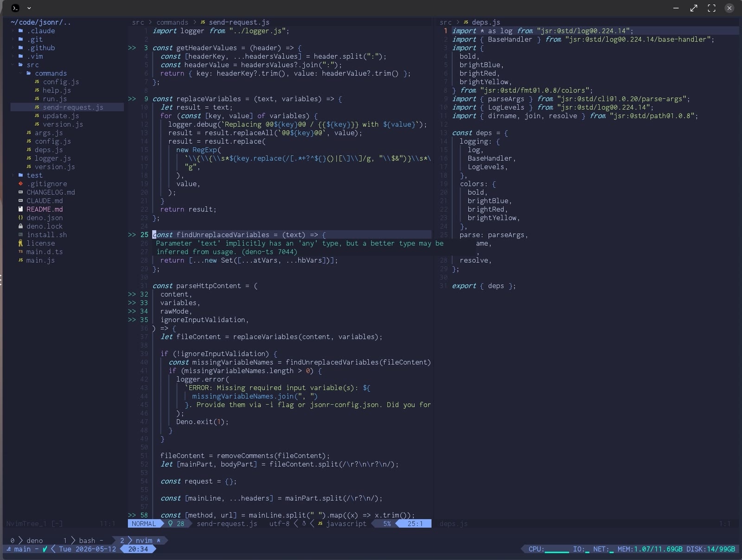Viewport: 742px width, 560px height.
Task: Expand the .github folder chevron
Action: point(13,48)
